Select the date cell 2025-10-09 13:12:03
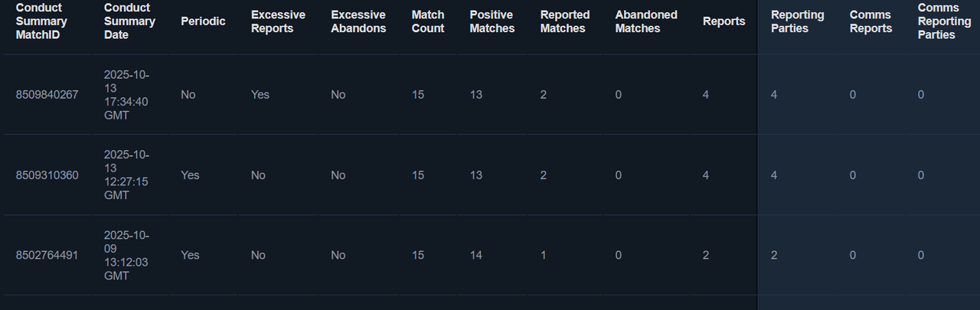Image resolution: width=980 pixels, height=310 pixels. [126, 256]
